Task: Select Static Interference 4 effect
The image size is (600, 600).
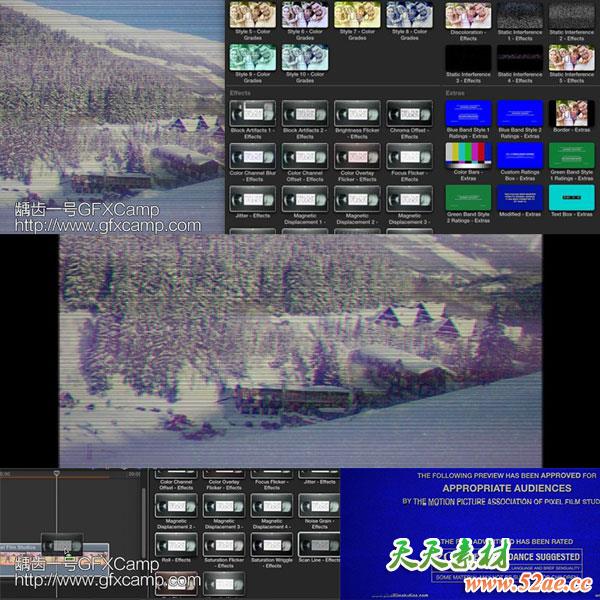Action: 520,57
